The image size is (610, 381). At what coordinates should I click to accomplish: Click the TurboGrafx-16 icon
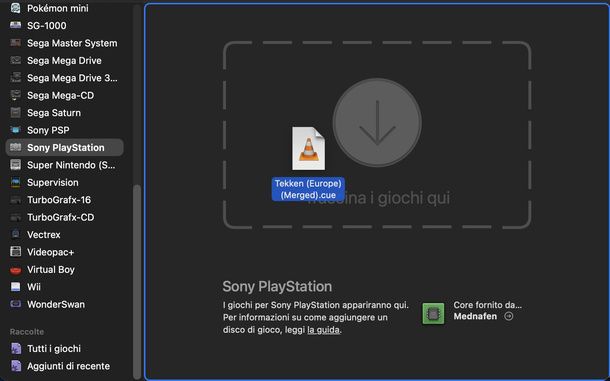pos(16,200)
